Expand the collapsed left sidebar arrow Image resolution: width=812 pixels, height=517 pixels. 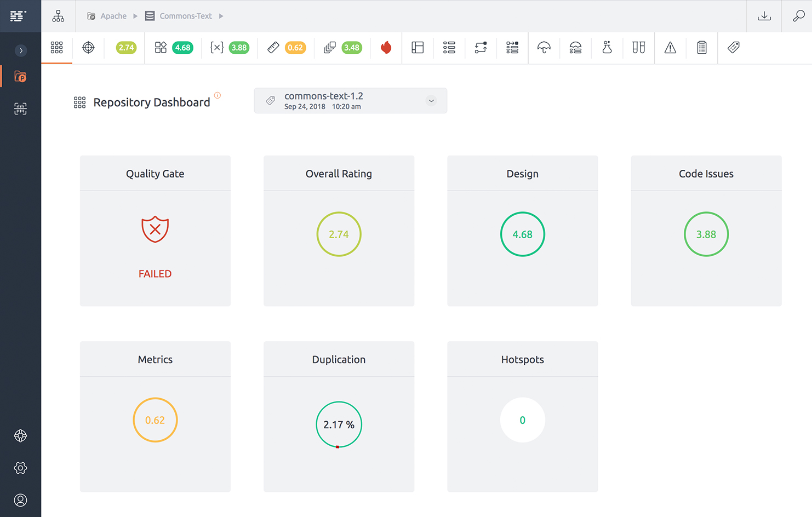(x=20, y=50)
